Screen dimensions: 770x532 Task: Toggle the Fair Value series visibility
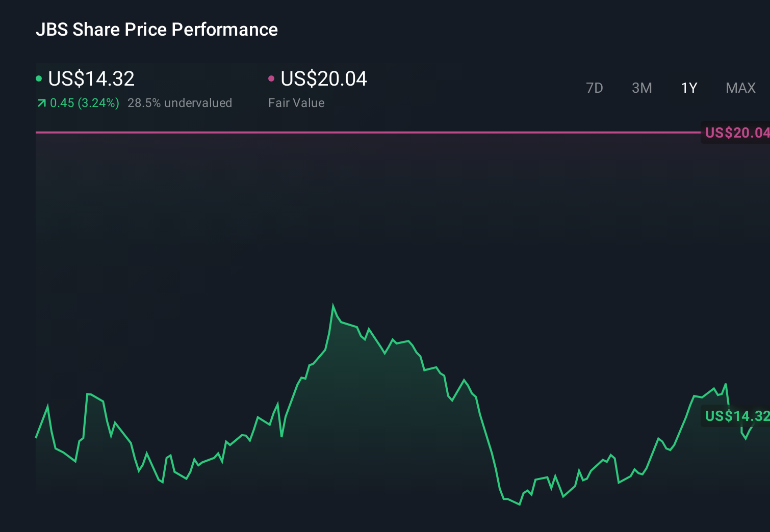[x=324, y=78]
